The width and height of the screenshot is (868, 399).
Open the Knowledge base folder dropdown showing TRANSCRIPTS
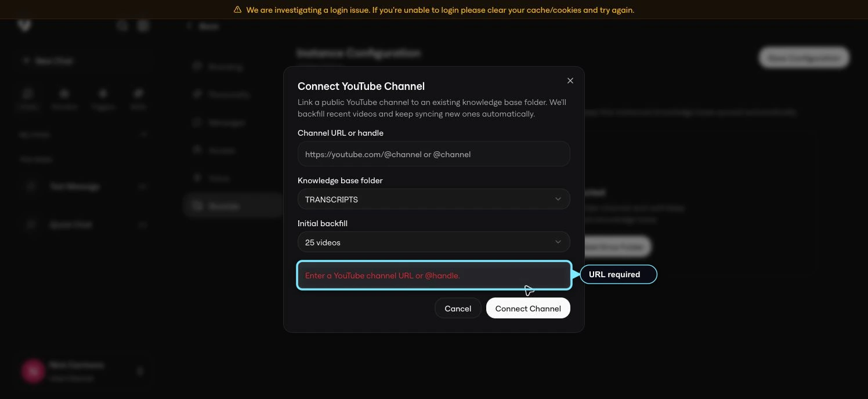(433, 199)
